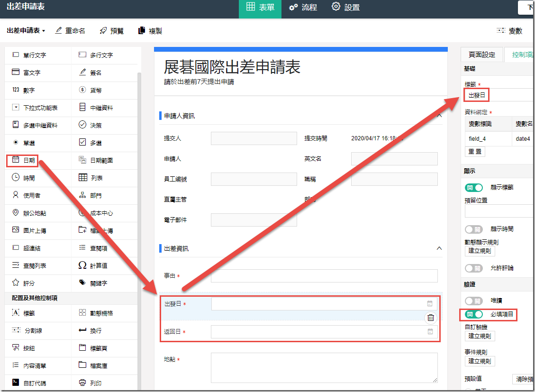Select the 動態柵格 grid icon
Image resolution: width=535 pixels, height=392 pixels.
tap(82, 312)
